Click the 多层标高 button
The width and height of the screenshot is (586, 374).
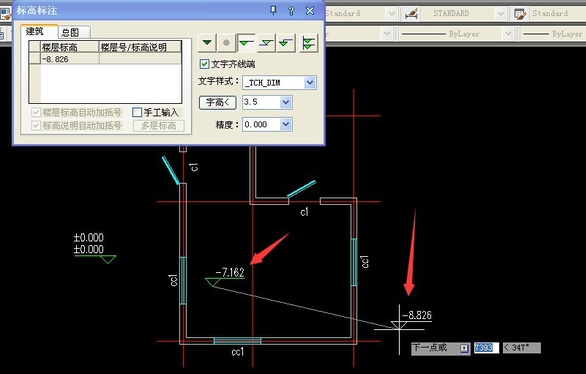click(x=158, y=126)
